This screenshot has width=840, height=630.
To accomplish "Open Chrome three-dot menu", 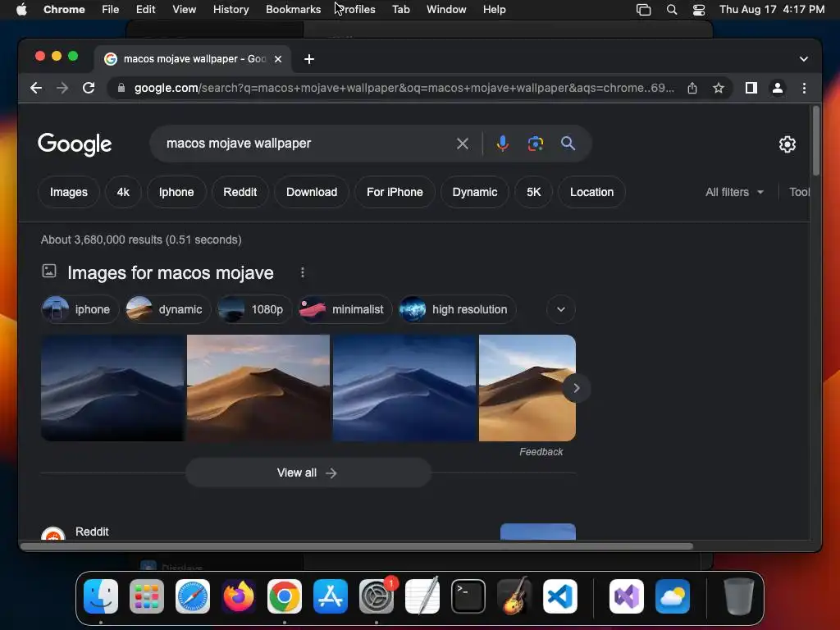I will click(804, 88).
